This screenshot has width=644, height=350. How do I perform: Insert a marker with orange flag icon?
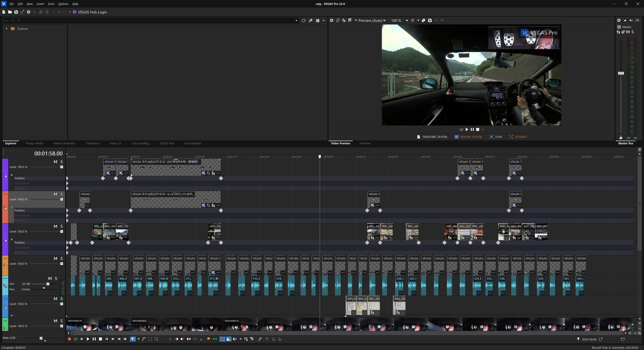pos(209,339)
